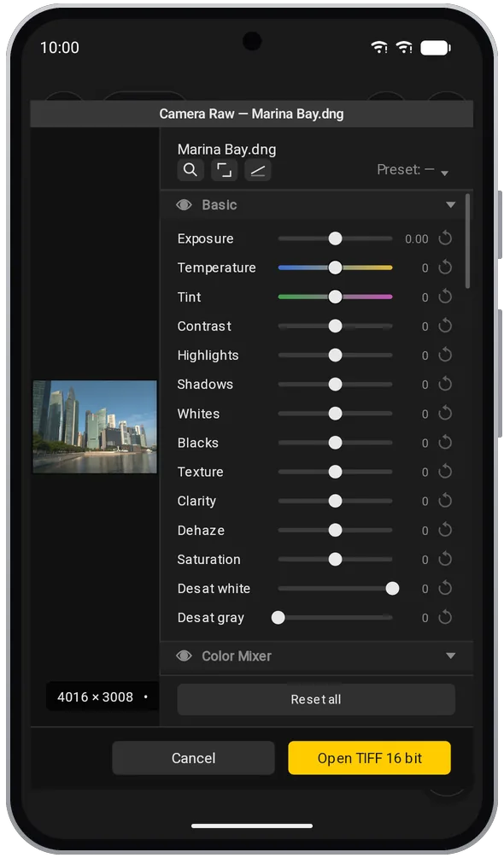The image size is (504, 858).
Task: Reset the Desat gray value
Action: (x=445, y=618)
